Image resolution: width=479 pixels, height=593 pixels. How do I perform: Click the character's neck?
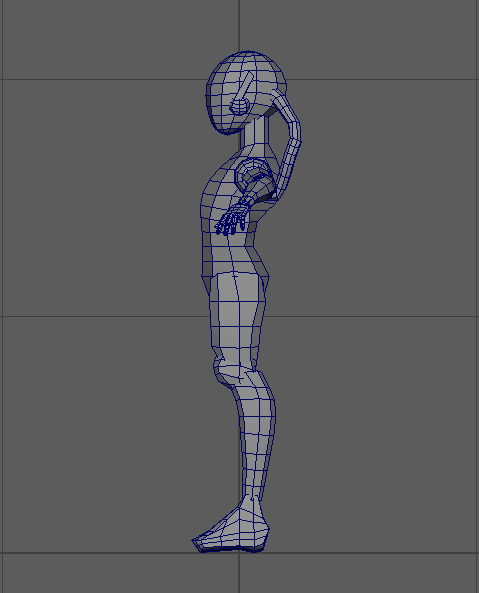(x=256, y=130)
